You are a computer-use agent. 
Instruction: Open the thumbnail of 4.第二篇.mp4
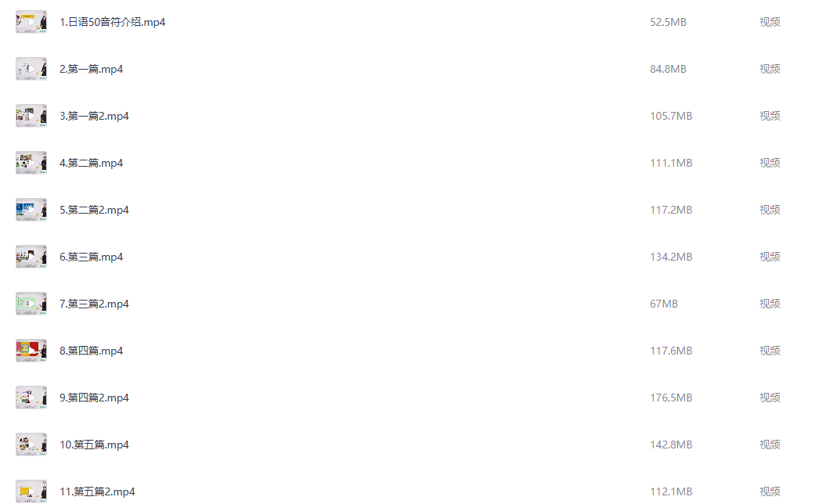31,163
